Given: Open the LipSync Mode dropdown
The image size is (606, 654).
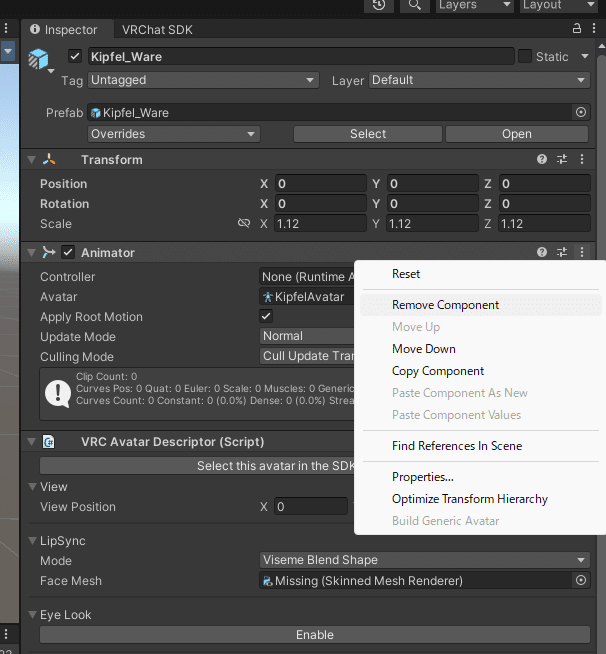Looking at the screenshot, I should 424,560.
